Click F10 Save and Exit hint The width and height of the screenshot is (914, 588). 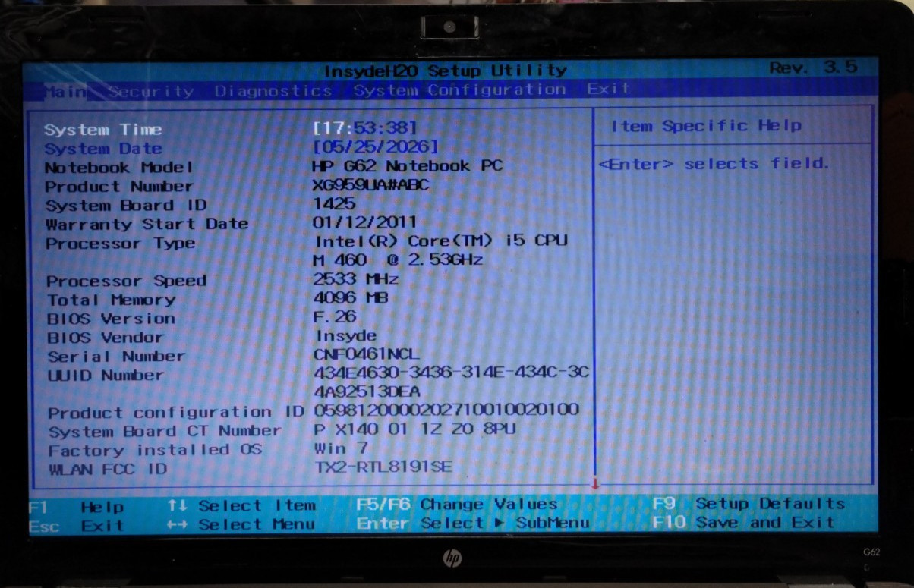tap(743, 522)
